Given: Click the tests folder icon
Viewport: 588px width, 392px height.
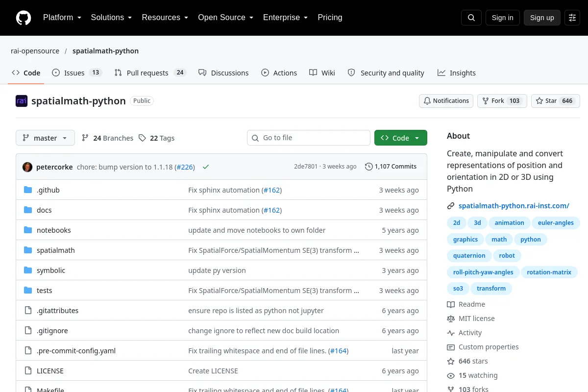Looking at the screenshot, I should click(x=28, y=291).
